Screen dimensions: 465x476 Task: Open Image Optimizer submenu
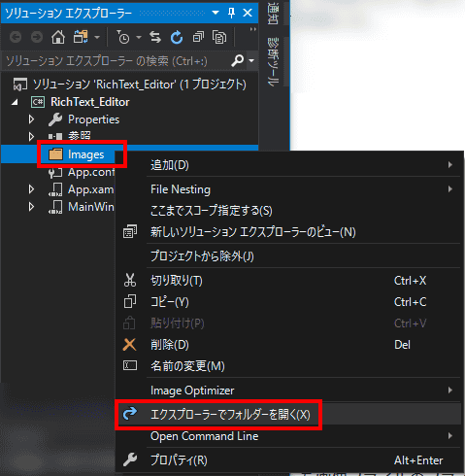[x=289, y=391]
